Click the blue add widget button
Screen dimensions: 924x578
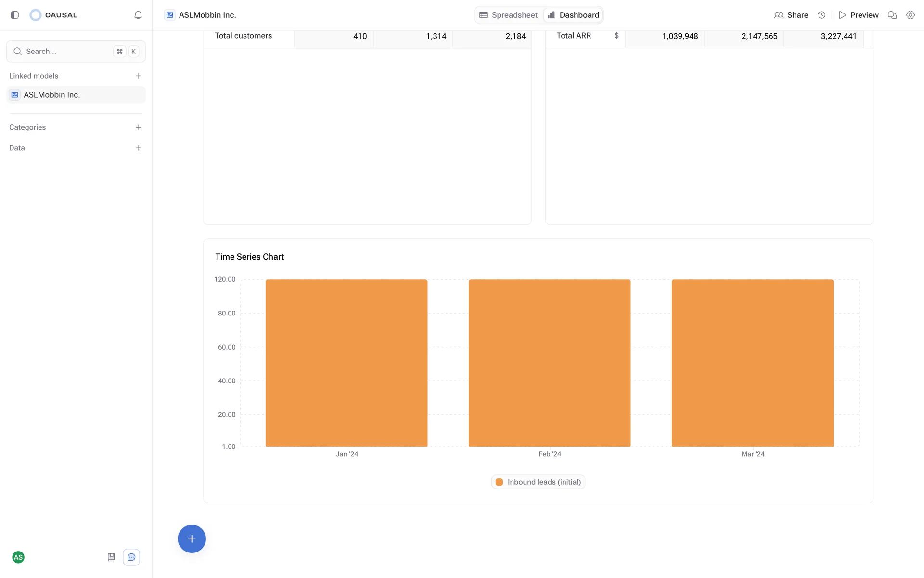tap(192, 539)
